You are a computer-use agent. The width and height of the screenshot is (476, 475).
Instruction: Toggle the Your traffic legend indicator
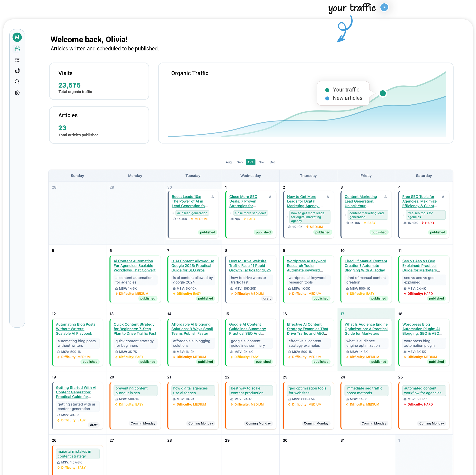coord(327,90)
